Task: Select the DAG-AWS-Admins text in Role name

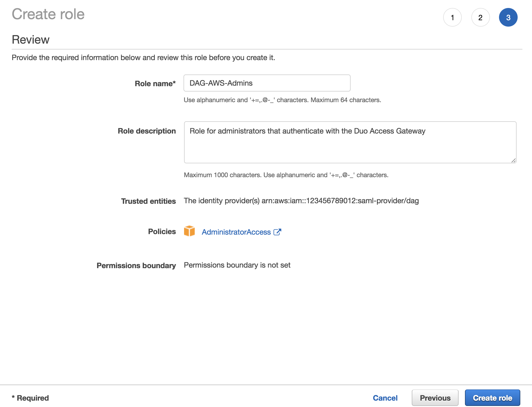Action: coord(221,83)
